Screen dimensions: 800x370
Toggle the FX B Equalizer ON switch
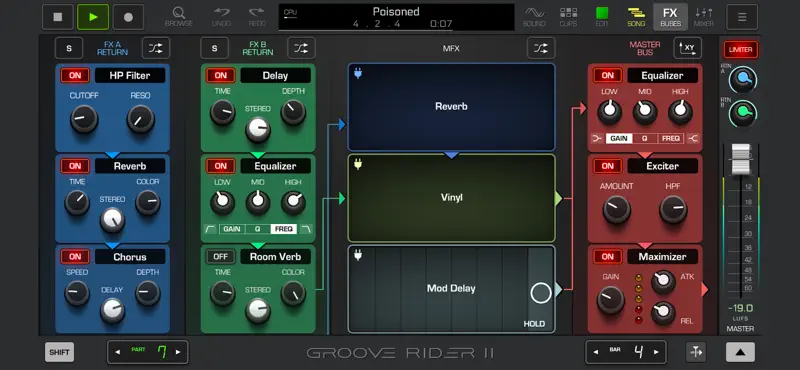click(220, 166)
